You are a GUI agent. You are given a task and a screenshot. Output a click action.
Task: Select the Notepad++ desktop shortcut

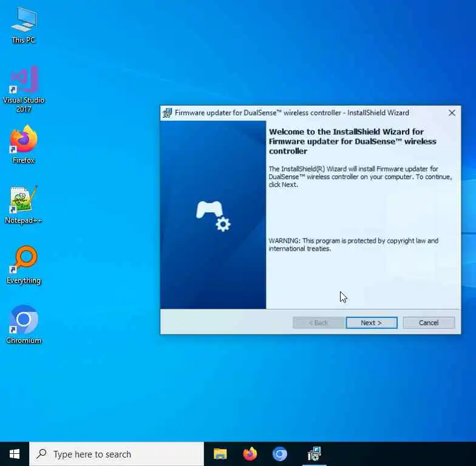pyautogui.click(x=24, y=205)
